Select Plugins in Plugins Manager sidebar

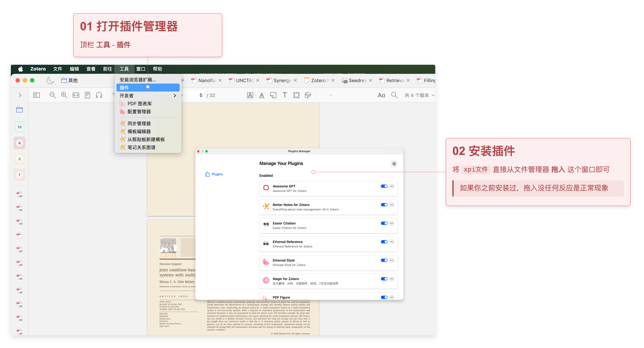coord(214,174)
